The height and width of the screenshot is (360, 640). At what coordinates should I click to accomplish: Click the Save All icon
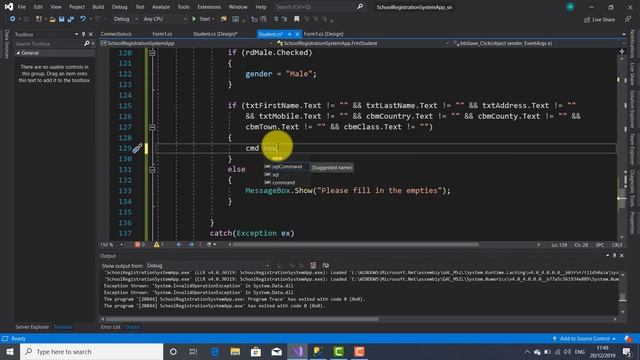point(71,19)
